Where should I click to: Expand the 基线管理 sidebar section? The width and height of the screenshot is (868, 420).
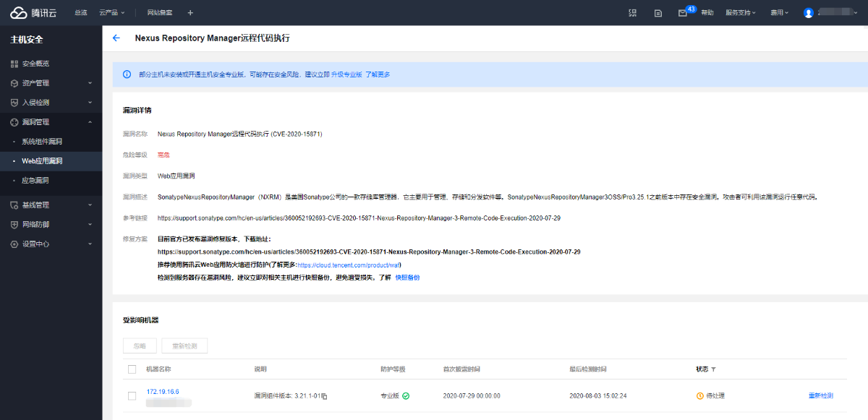[90, 205]
